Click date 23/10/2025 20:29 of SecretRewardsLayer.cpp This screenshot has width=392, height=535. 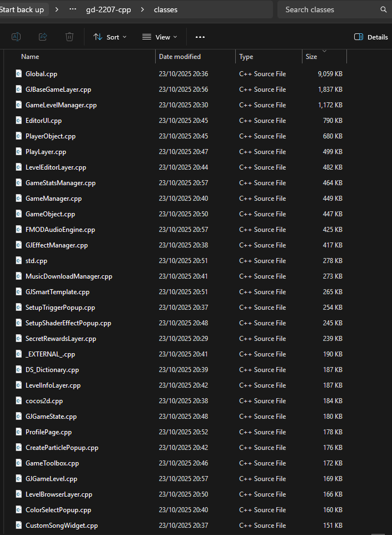tap(183, 339)
